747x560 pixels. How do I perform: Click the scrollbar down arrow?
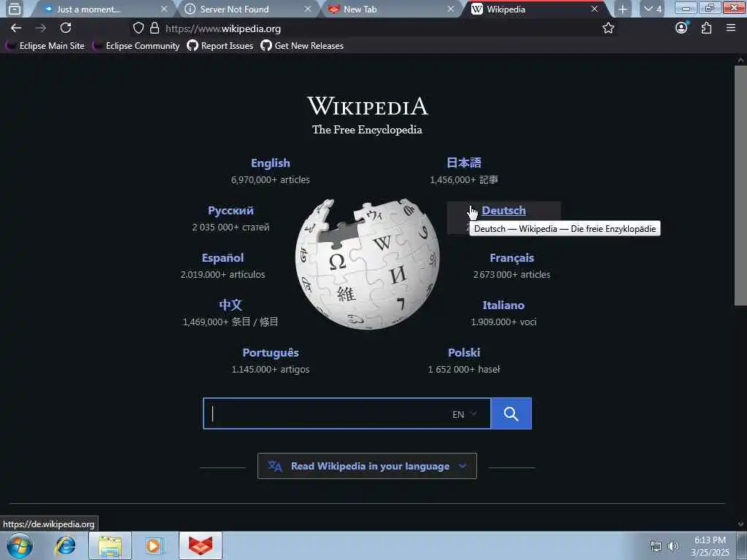[x=740, y=524]
